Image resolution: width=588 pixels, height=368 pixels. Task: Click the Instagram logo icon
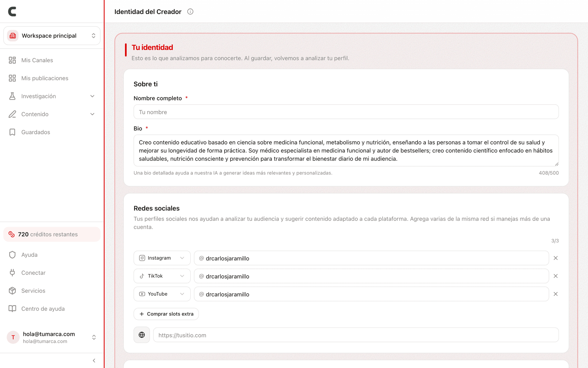click(x=142, y=258)
